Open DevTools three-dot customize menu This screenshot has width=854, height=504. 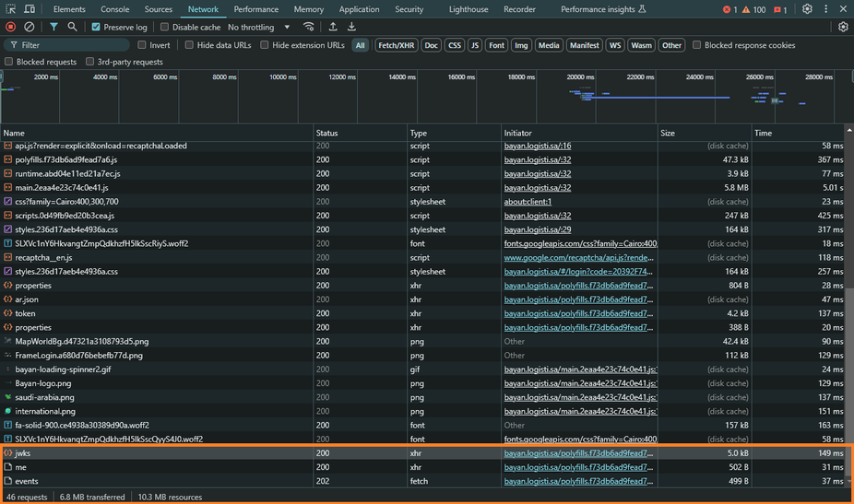(826, 9)
